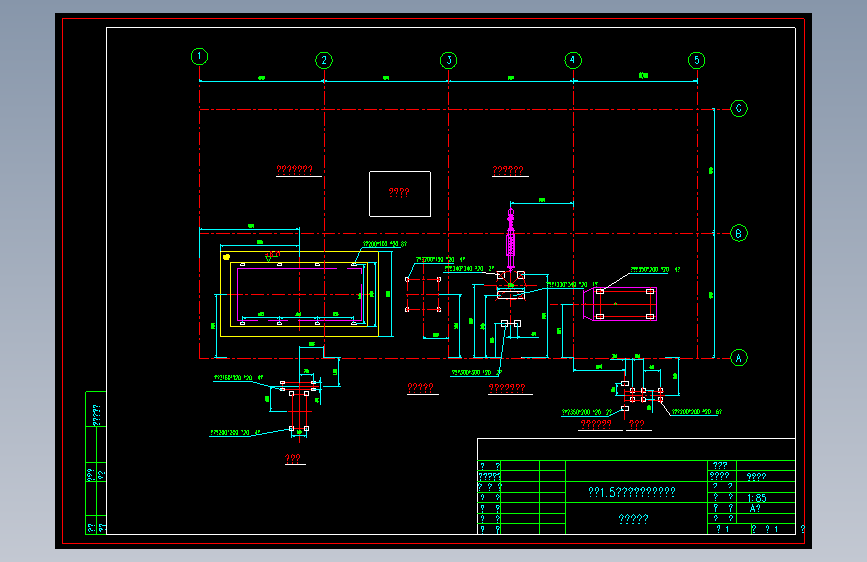Select grid axis bubble 1

[200, 56]
